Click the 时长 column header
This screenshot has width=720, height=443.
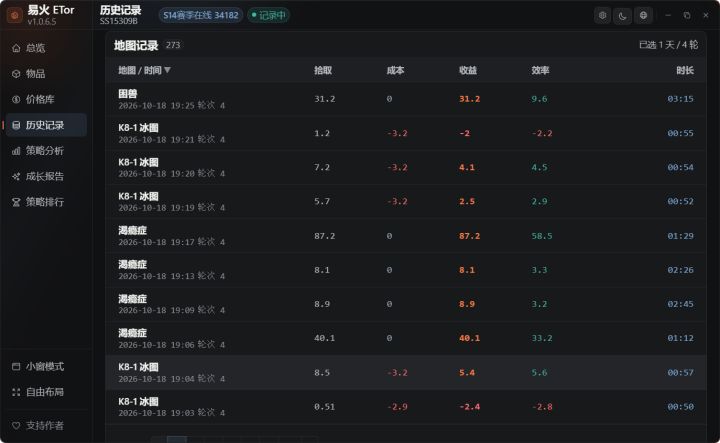tap(685, 70)
